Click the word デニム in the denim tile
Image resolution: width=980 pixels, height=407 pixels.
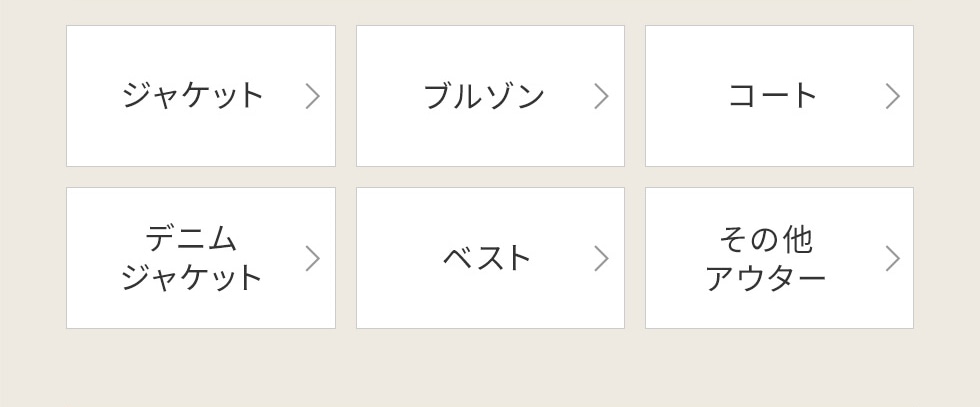pyautogui.click(x=192, y=239)
